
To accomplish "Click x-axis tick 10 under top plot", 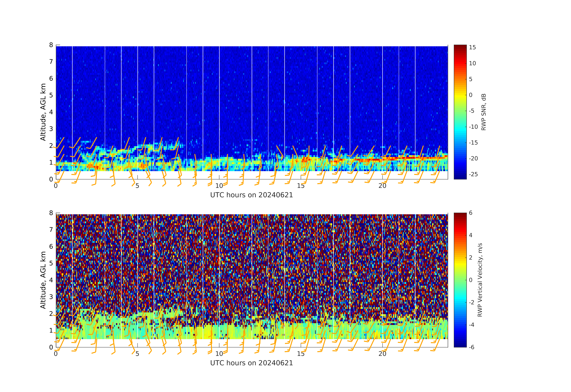I will (219, 186).
